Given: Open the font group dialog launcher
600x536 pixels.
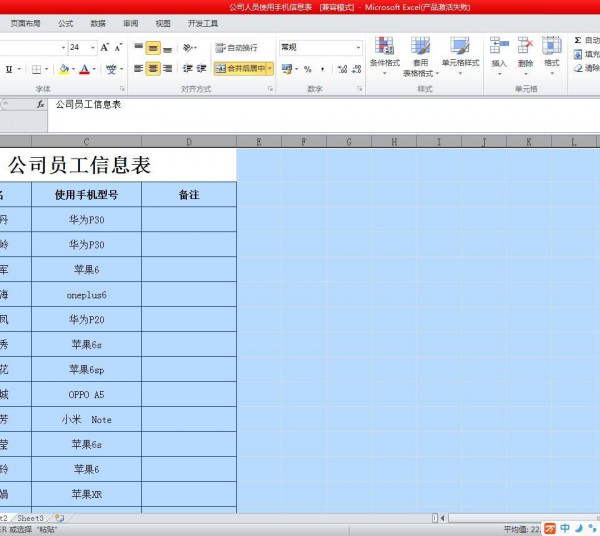Looking at the screenshot, I should pyautogui.click(x=122, y=89).
